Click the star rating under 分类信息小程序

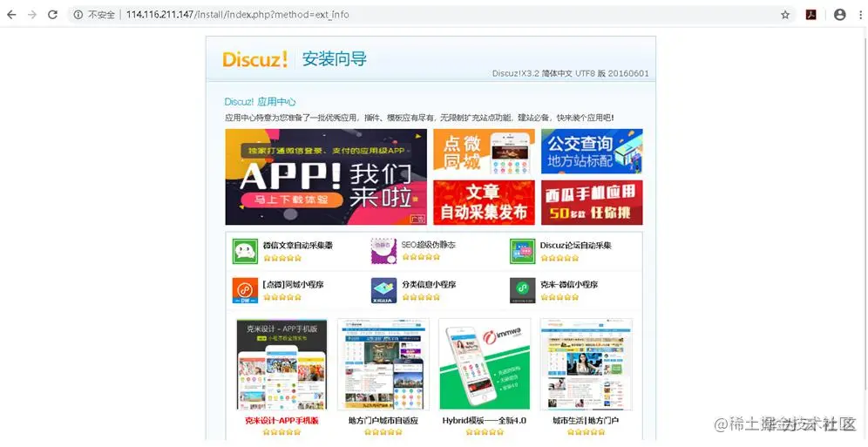tap(421, 297)
